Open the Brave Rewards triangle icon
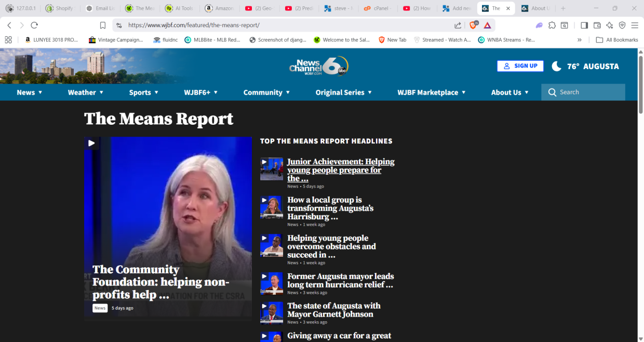This screenshot has width=644, height=342. (x=487, y=25)
